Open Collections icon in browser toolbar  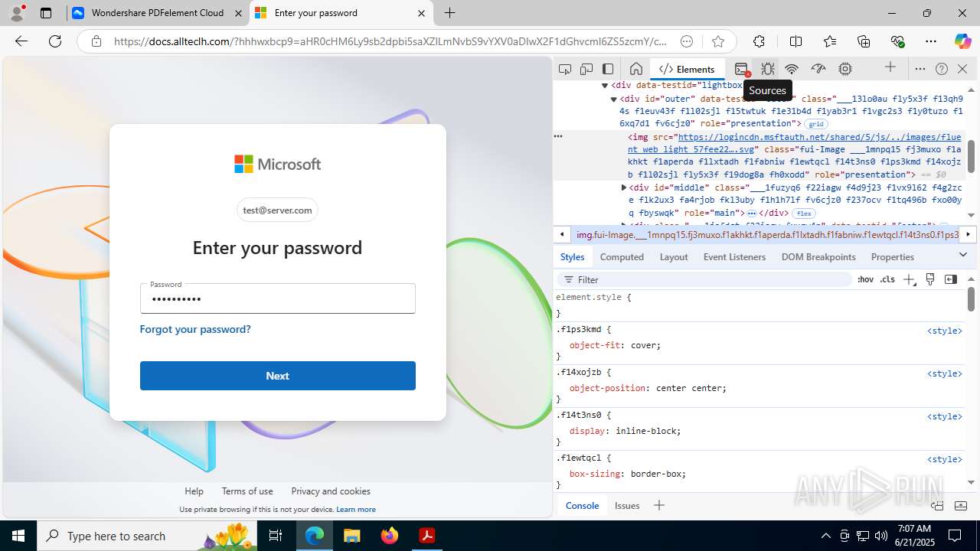coord(864,41)
